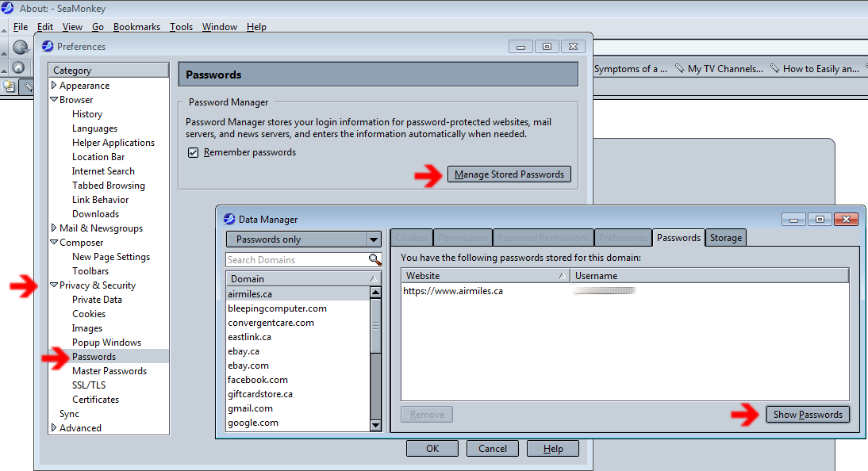Select ebay.ca domain

point(298,351)
